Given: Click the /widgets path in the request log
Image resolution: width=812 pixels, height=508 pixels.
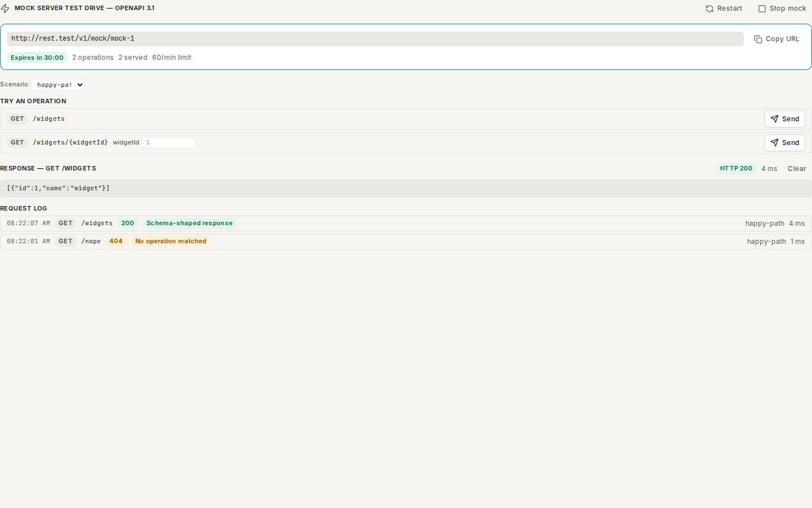Looking at the screenshot, I should coord(97,224).
